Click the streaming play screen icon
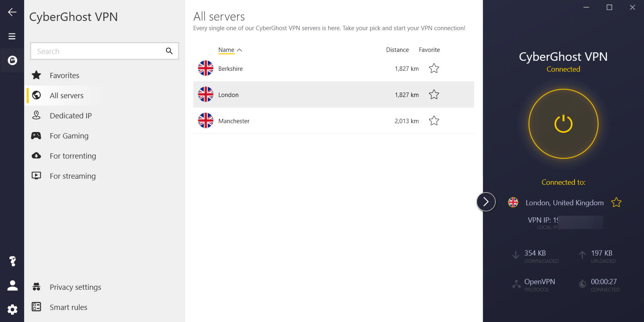 point(36,175)
